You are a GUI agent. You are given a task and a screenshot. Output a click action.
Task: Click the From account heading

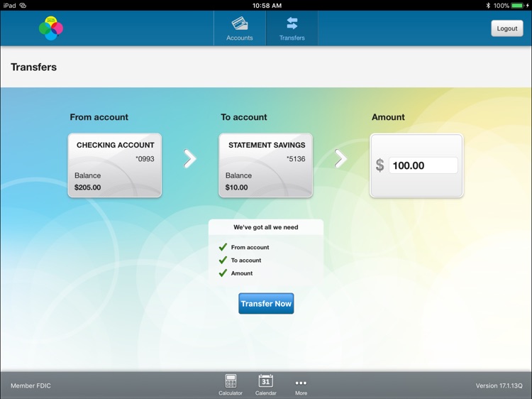point(99,117)
